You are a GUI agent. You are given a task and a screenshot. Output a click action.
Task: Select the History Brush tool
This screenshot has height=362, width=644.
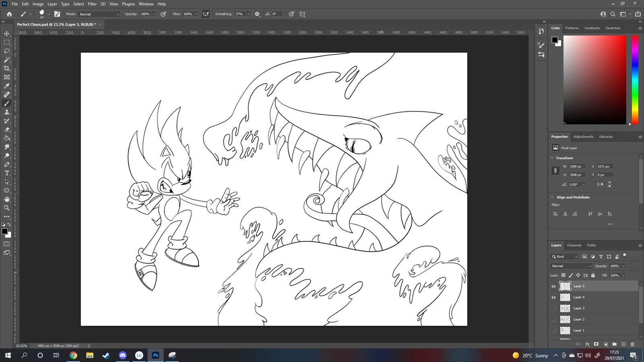(7, 121)
